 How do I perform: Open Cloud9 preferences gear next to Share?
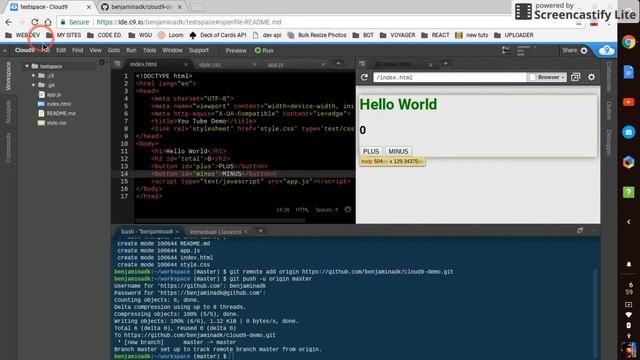point(584,51)
